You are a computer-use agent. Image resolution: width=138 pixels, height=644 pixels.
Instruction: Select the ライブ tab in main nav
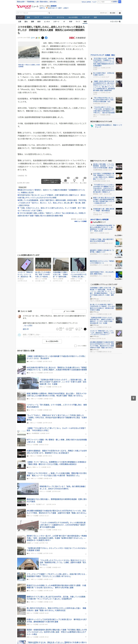37,17
